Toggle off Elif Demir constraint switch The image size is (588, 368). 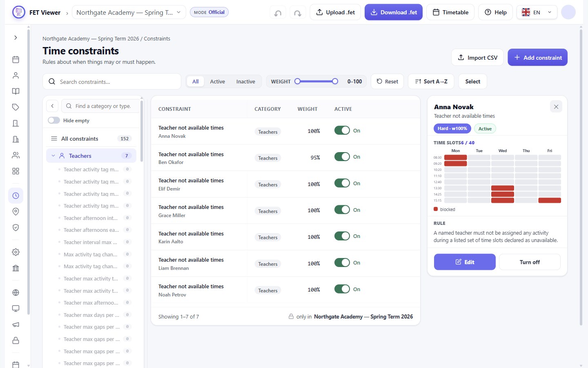point(342,183)
